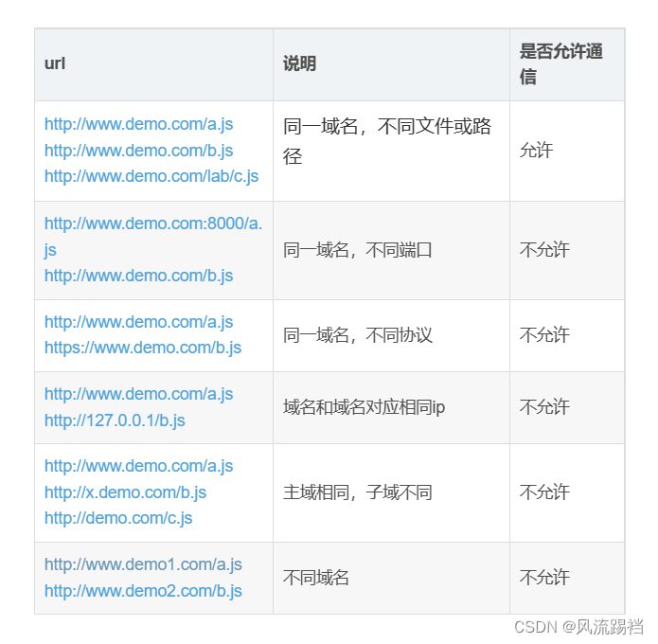658x644 pixels.
Task: Open the http://x.demo.com/b.js link
Action: (126, 492)
